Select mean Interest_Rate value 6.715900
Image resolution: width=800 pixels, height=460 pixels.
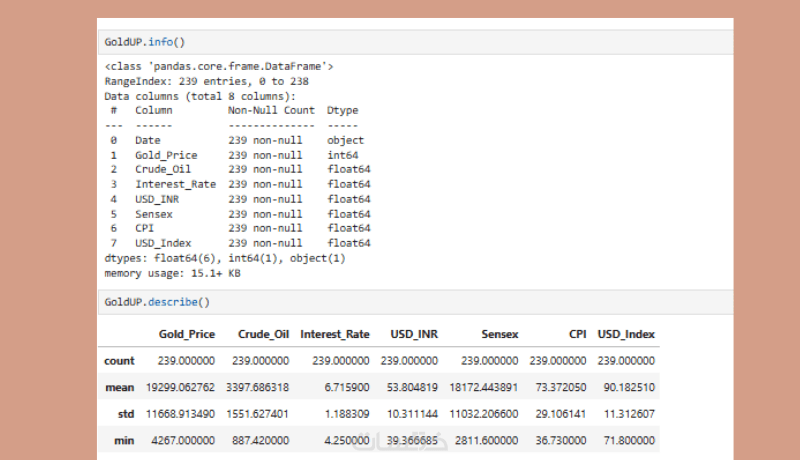click(347, 388)
